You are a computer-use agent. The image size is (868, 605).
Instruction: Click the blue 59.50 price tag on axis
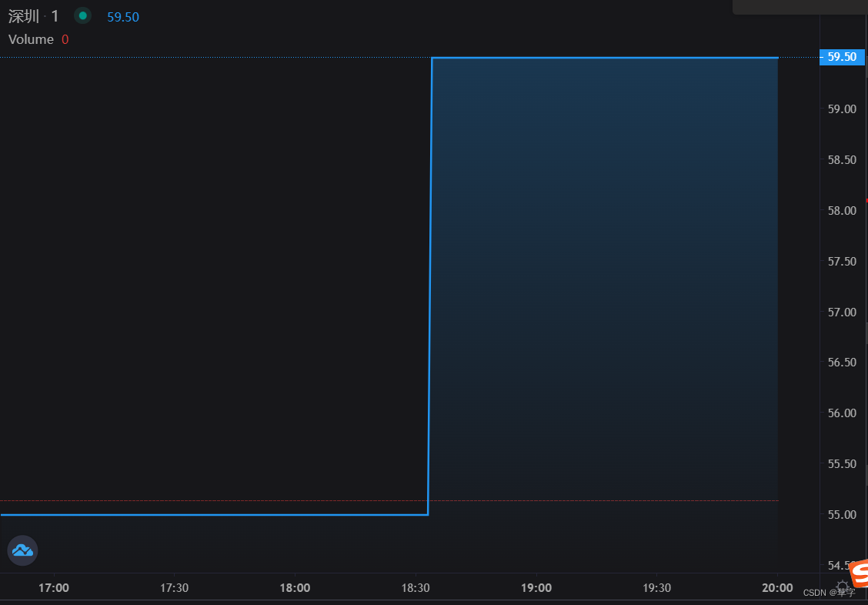point(843,56)
